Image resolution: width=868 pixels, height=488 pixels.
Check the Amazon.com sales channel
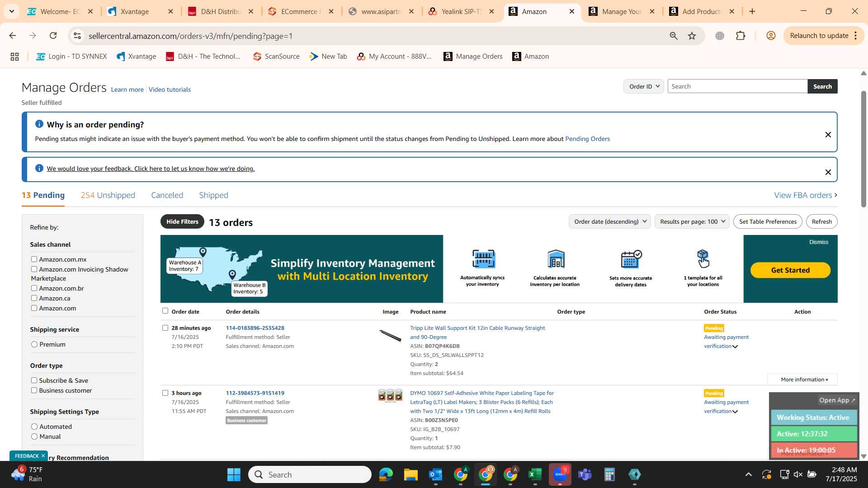coord(34,308)
